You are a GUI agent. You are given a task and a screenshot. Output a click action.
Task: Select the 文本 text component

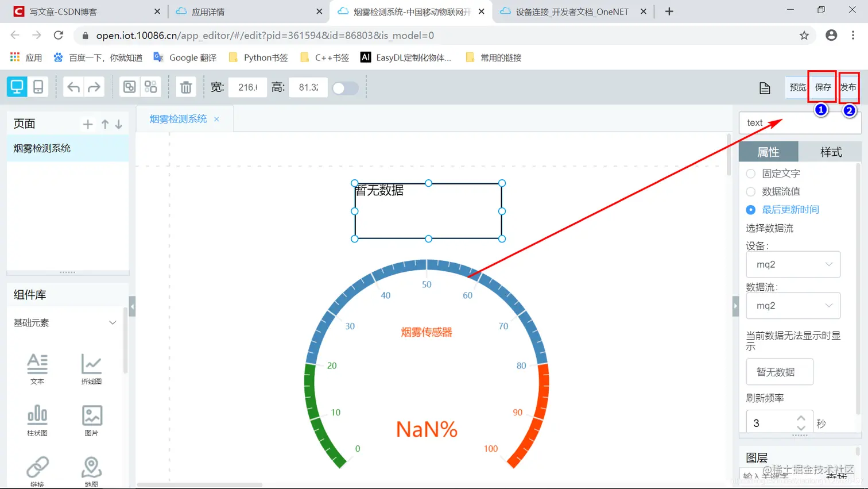[x=37, y=369]
